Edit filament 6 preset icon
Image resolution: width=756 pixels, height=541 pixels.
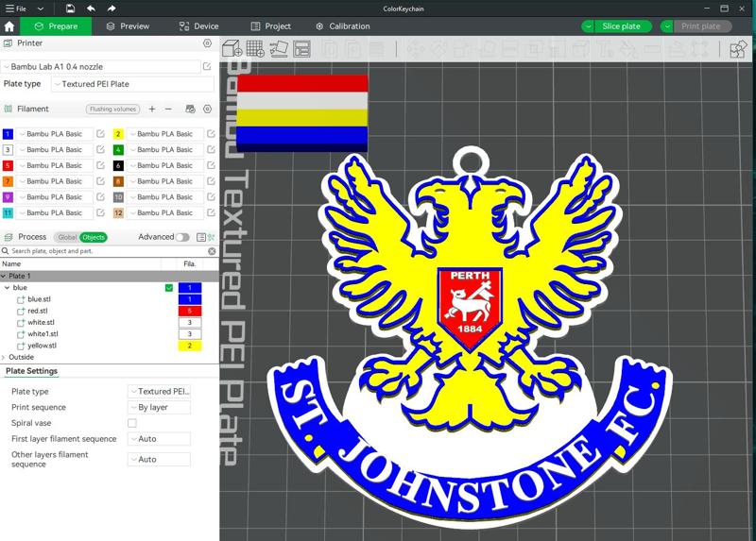tap(211, 166)
